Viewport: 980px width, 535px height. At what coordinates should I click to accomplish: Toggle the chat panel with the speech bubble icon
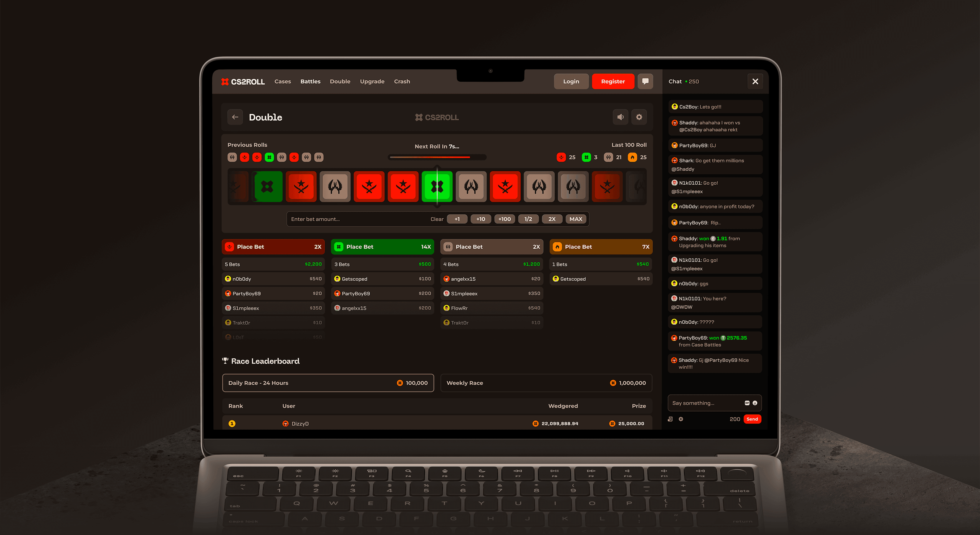coord(645,81)
